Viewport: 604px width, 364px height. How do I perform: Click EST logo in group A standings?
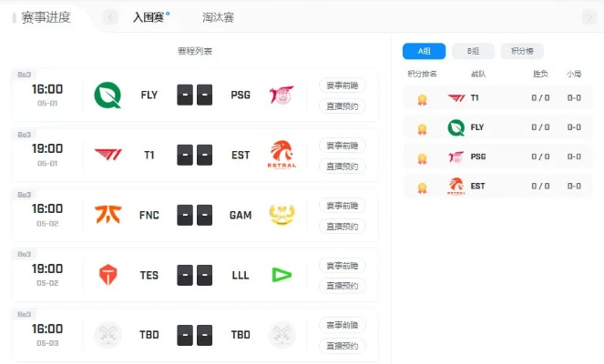pos(456,187)
